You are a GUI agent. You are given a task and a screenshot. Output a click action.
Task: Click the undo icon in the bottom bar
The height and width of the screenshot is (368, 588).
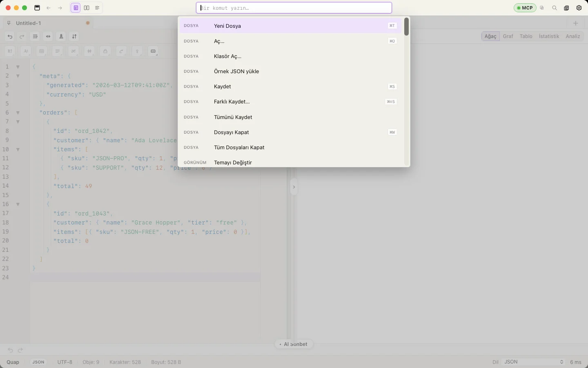[x=10, y=350]
